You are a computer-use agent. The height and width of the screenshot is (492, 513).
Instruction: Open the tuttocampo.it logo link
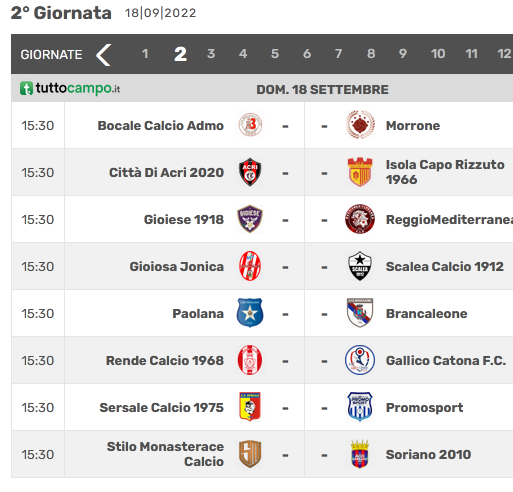70,88
